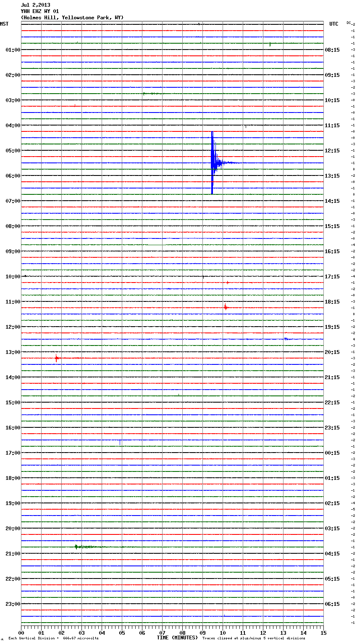
Task: Click the "01:00" MST hour label
Action: point(13,50)
